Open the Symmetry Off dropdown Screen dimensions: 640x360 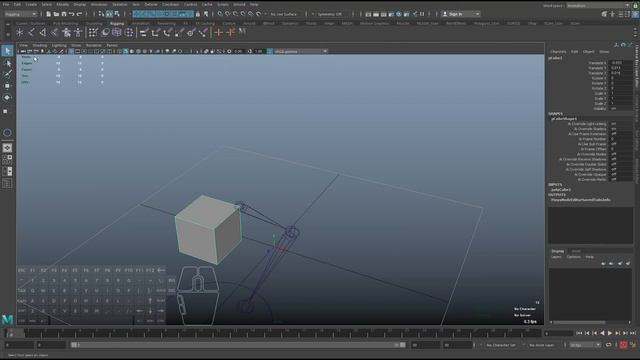[x=331, y=14]
